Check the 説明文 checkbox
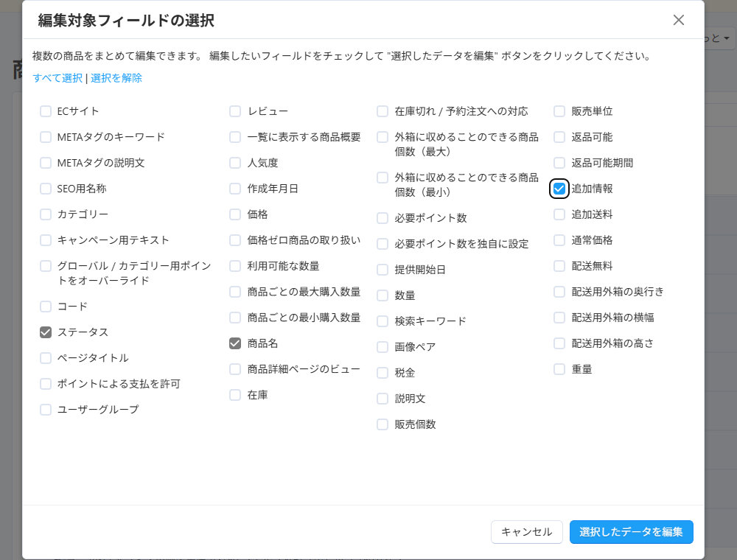The width and height of the screenshot is (737, 560). tap(382, 399)
